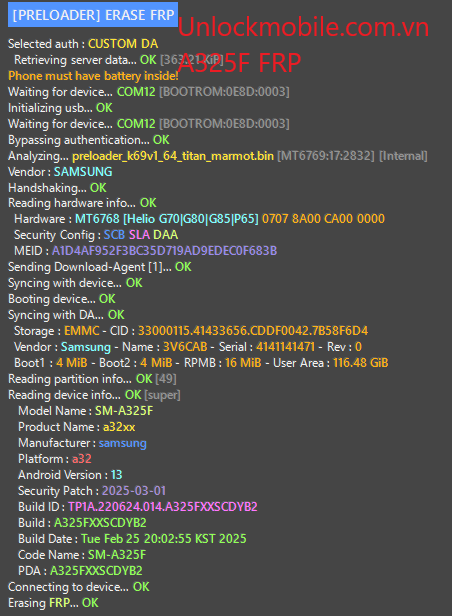Click the a32xx product name
The image size is (452, 616).
click(119, 427)
